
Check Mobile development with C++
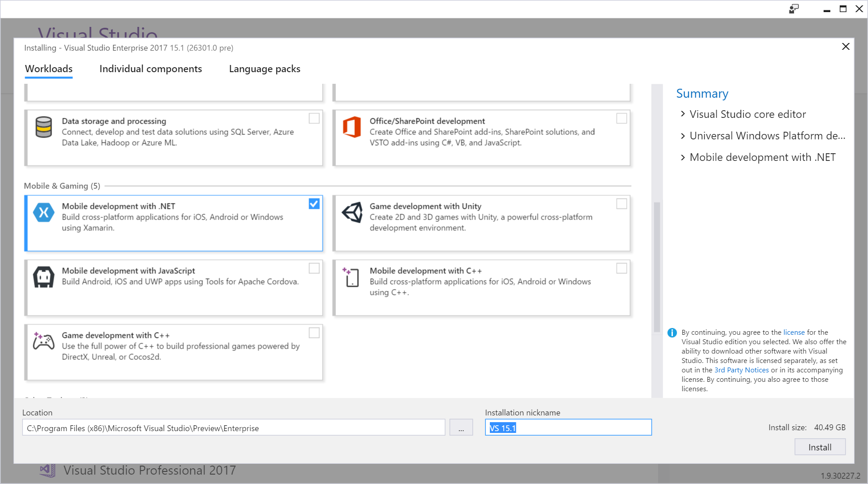tap(622, 268)
